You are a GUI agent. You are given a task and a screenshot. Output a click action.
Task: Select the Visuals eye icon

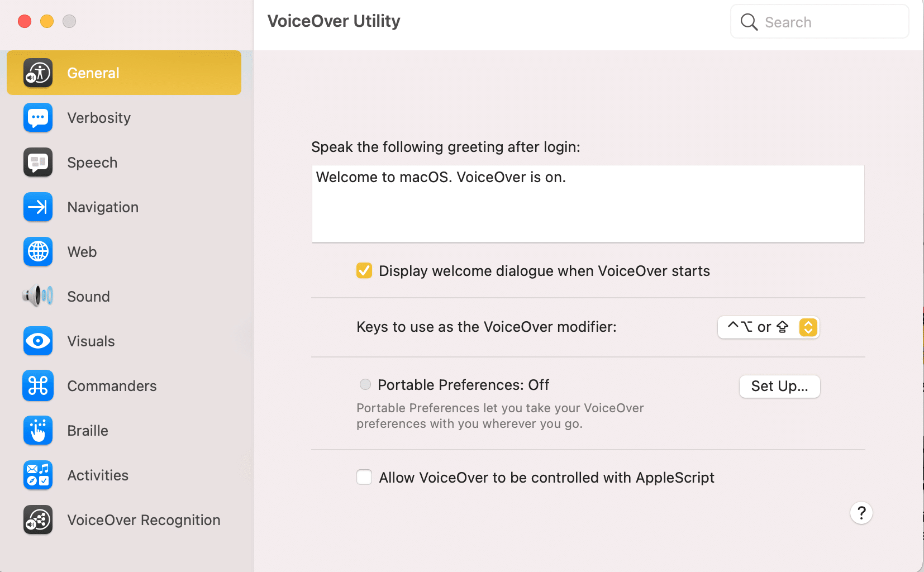[37, 341]
